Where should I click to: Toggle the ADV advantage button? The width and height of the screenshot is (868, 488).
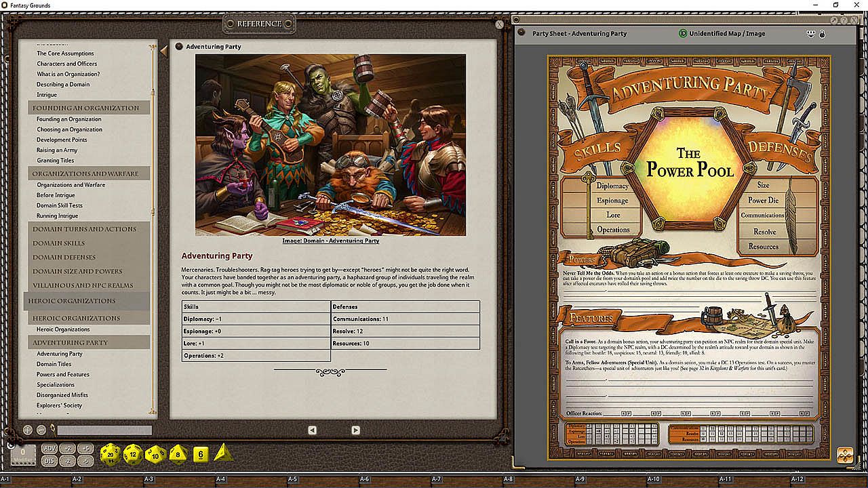tap(50, 449)
